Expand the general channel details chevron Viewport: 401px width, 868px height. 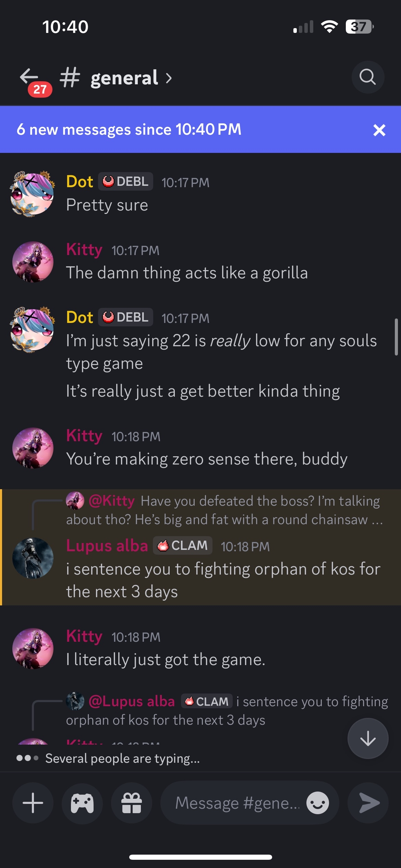point(169,78)
